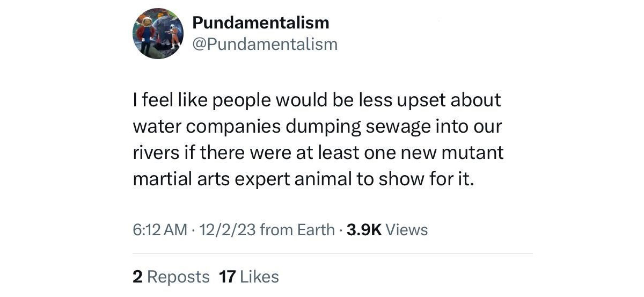Click the @Pundamentalism handle
644x297 pixels.
click(265, 44)
